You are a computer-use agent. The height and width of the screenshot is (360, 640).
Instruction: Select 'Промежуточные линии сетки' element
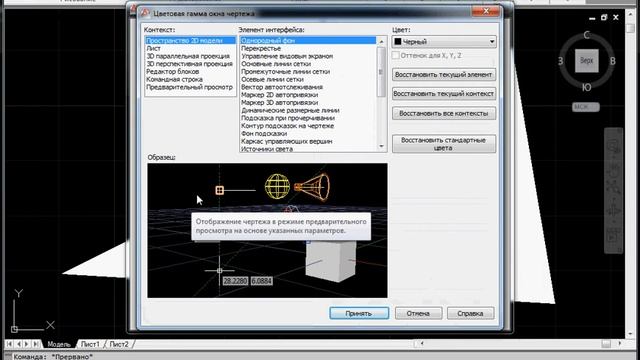tap(285, 71)
